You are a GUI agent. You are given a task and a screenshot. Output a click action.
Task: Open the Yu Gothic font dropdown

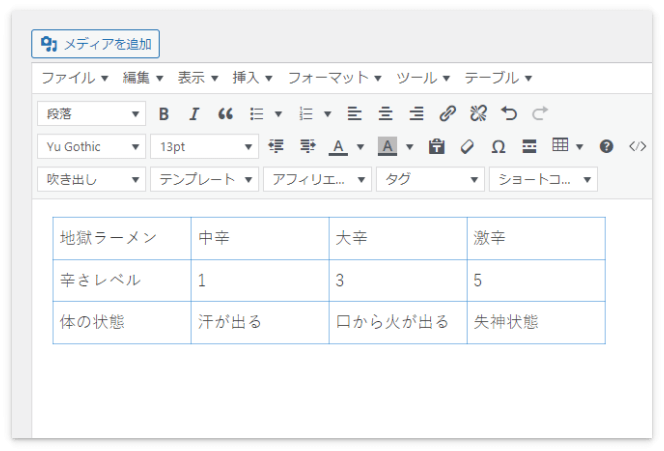point(91,147)
